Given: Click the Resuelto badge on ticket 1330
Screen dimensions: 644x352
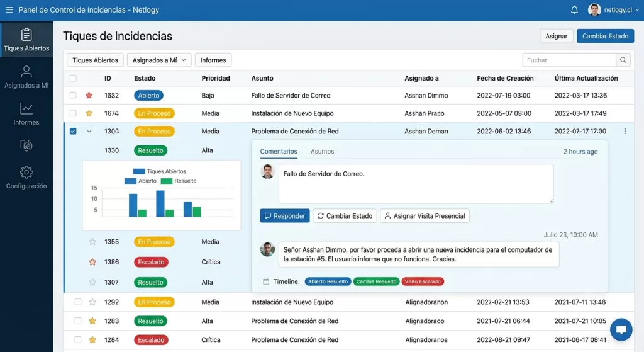Looking at the screenshot, I should point(150,150).
